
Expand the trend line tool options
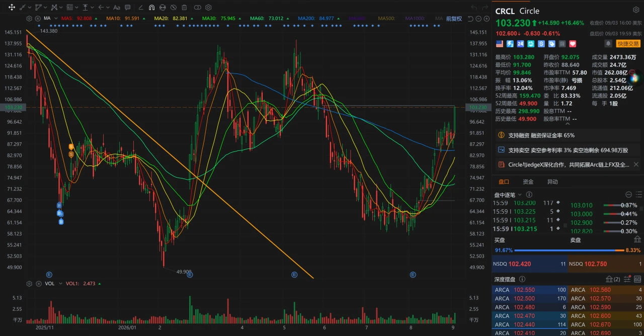coord(30,8)
